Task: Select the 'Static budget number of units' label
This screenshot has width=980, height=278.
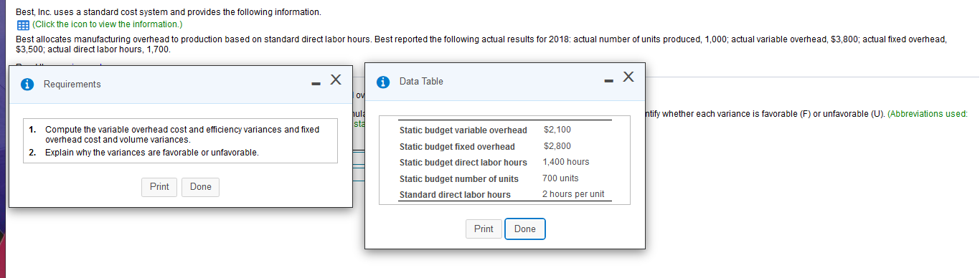Action: 459,179
